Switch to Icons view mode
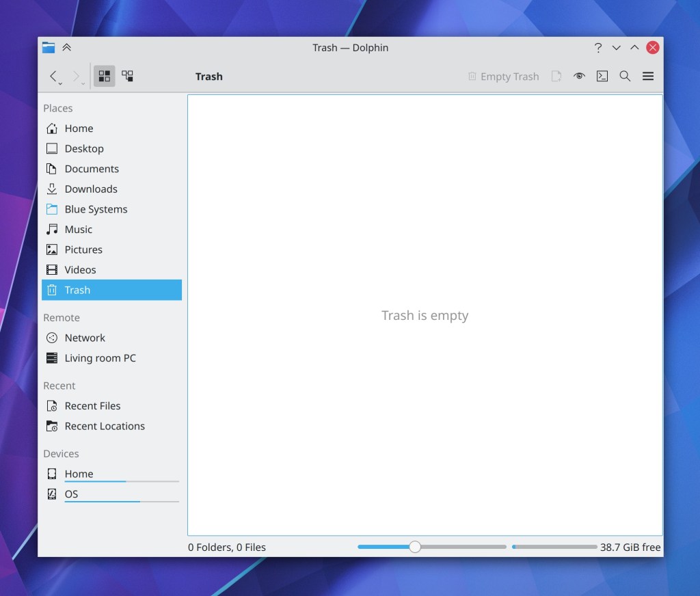Image resolution: width=700 pixels, height=596 pixels. tap(105, 77)
